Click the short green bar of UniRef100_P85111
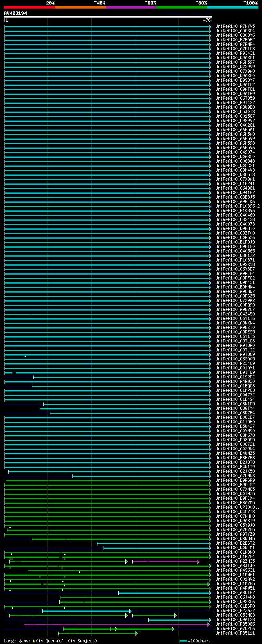Screen dimensions: 262x644 (x=98, y=633)
